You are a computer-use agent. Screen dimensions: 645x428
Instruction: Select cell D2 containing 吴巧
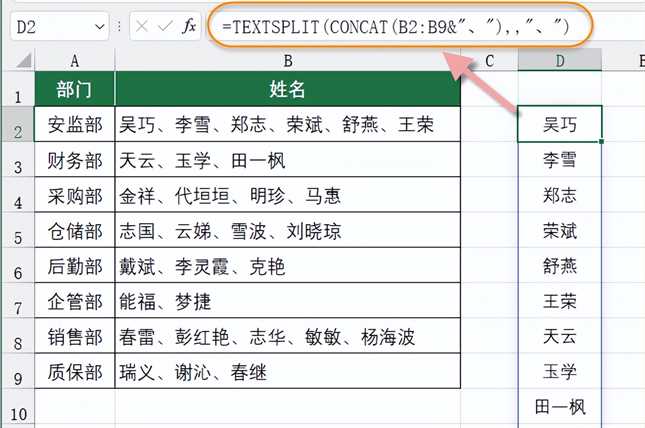[x=560, y=125]
